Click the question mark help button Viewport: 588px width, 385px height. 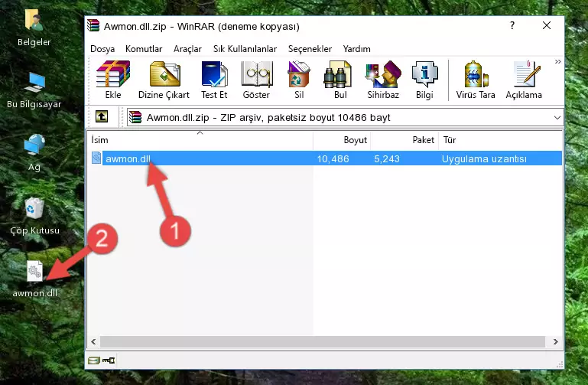coord(512,25)
